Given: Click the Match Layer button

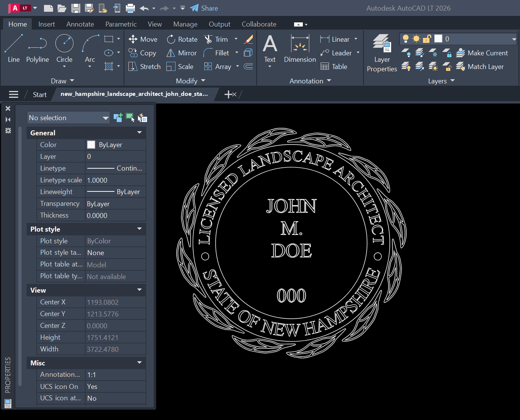Looking at the screenshot, I should point(480,67).
